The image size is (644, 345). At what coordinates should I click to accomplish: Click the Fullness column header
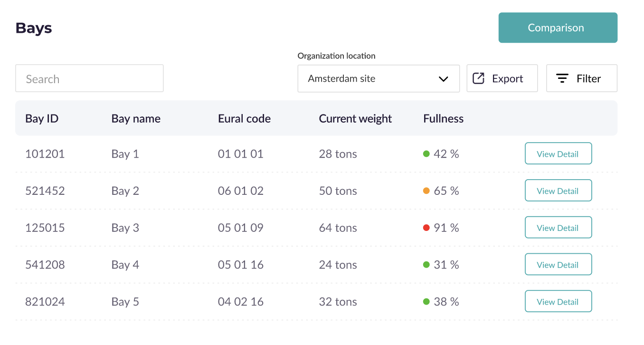click(443, 118)
